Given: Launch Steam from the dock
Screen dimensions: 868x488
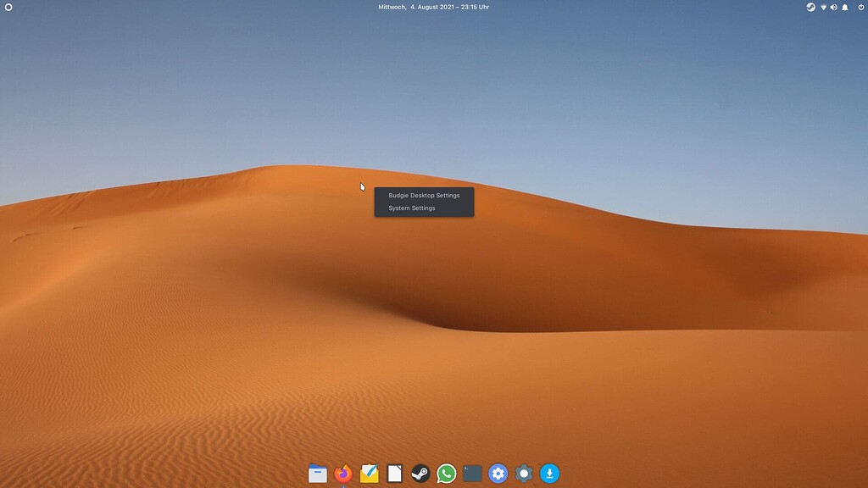Looking at the screenshot, I should tap(420, 474).
